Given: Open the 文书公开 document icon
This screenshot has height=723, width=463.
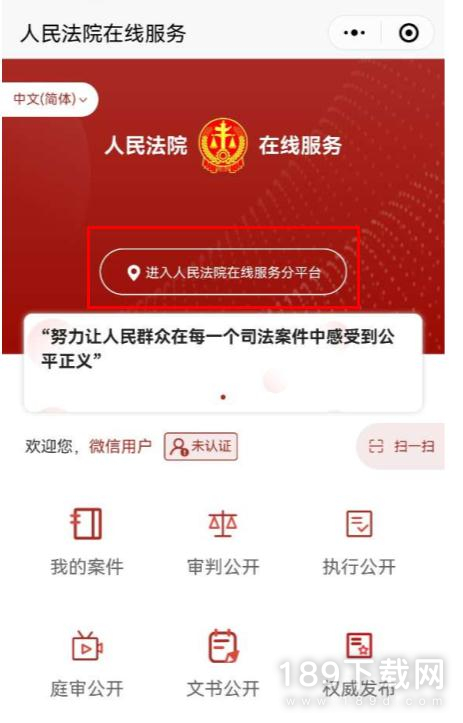Looking at the screenshot, I should click(x=224, y=646).
